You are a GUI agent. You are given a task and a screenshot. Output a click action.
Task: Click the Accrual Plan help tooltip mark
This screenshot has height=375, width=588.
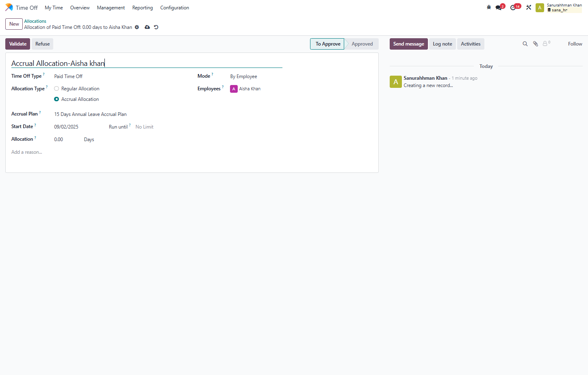40,112
